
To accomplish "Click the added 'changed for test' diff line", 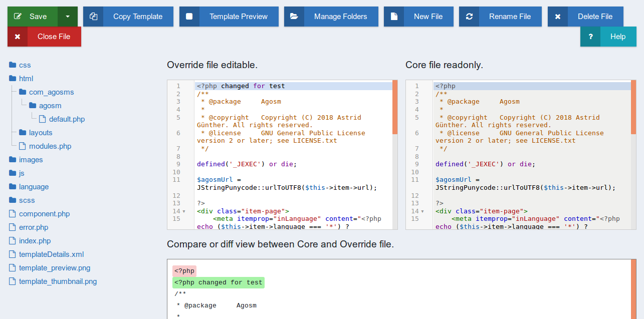I will point(218,282).
